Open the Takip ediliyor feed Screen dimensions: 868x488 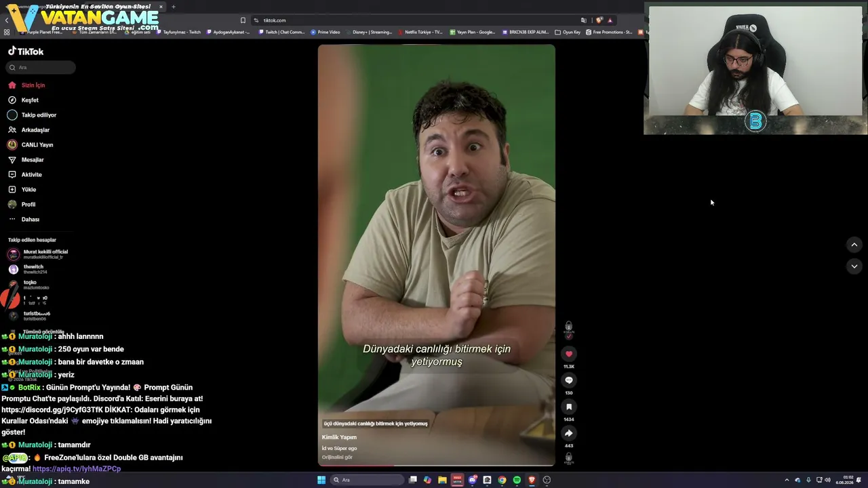tap(32, 115)
